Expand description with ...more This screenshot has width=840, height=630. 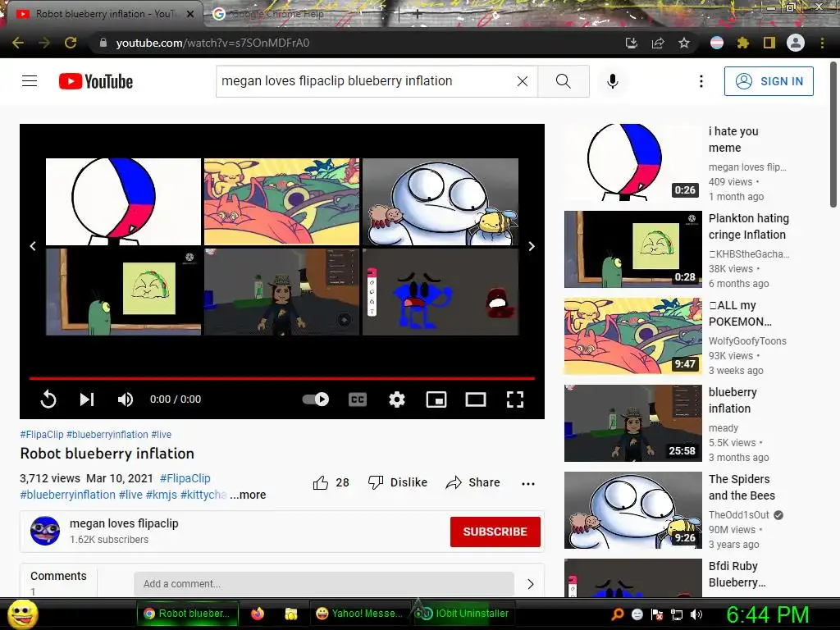[x=248, y=495]
